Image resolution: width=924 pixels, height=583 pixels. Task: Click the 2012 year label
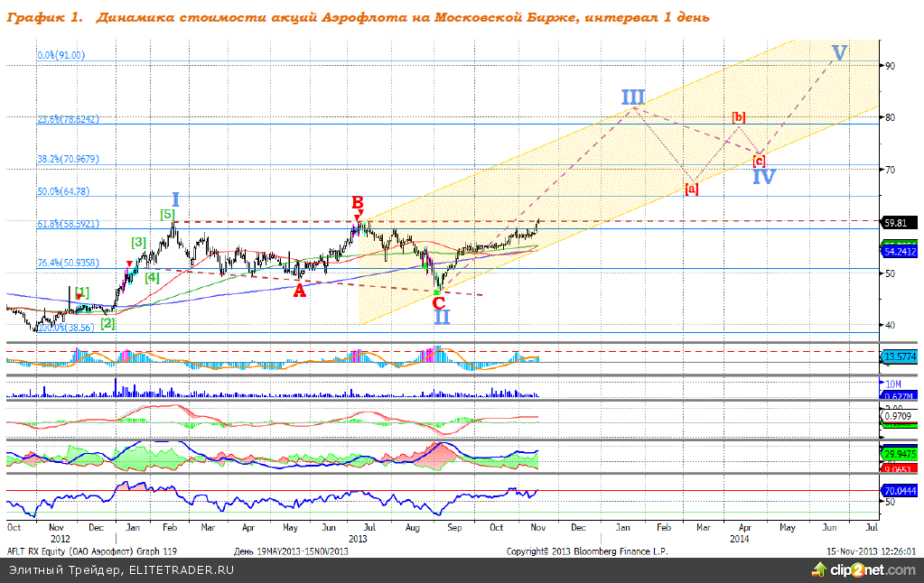pyautogui.click(x=61, y=539)
